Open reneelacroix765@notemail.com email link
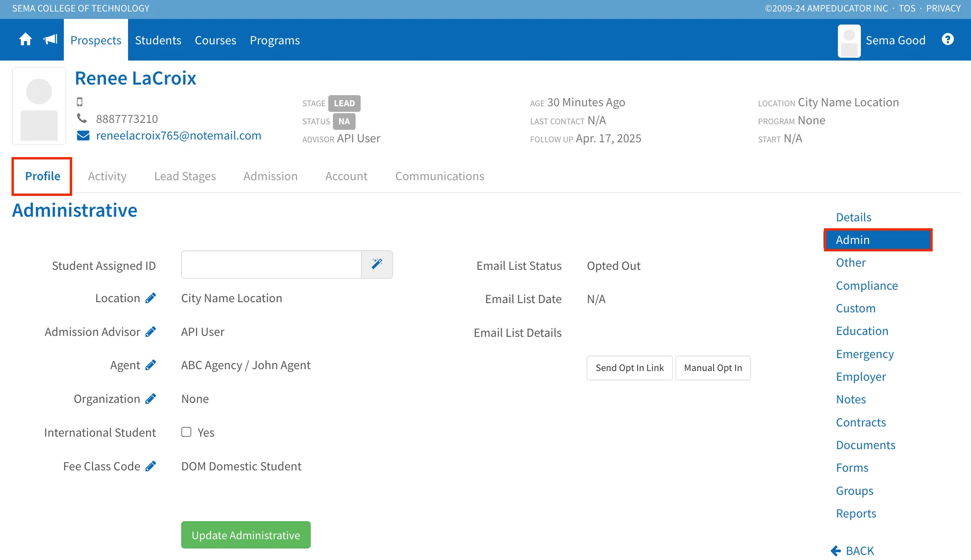Image resolution: width=971 pixels, height=560 pixels. (178, 135)
